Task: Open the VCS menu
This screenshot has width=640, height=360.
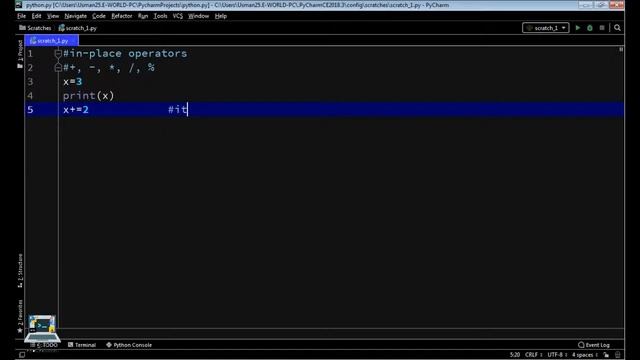Action: (178, 16)
